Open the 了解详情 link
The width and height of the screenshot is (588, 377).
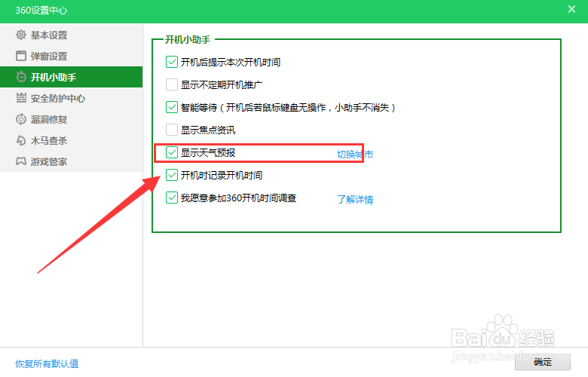coord(355,199)
